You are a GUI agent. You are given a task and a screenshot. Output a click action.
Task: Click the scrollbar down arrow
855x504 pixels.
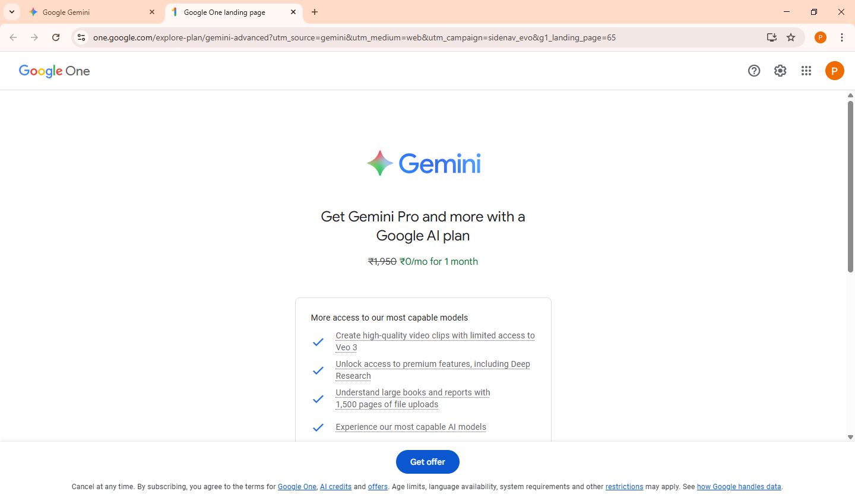[850, 437]
